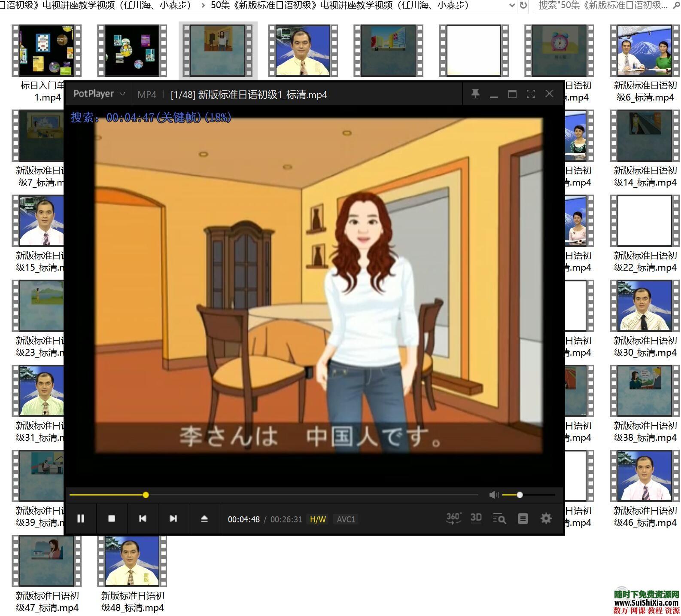The width and height of the screenshot is (681, 616).
Task: Show the playlist panel
Action: [x=523, y=518]
